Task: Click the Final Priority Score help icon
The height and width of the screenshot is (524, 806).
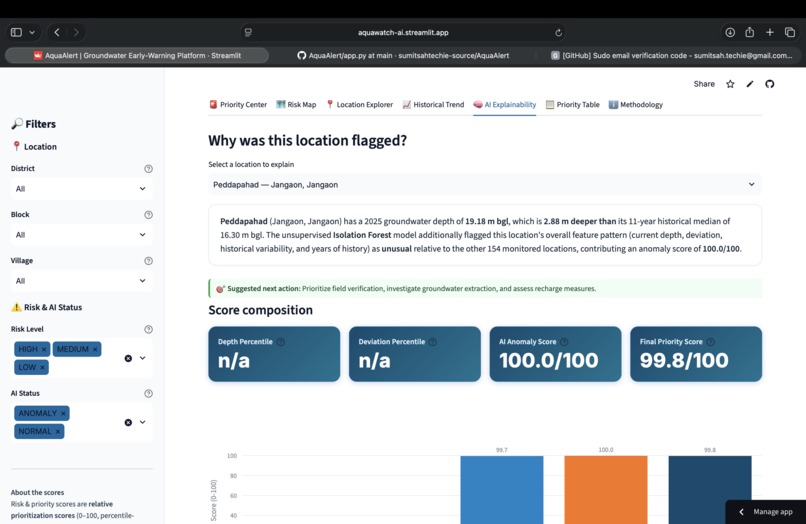Action: tap(710, 342)
